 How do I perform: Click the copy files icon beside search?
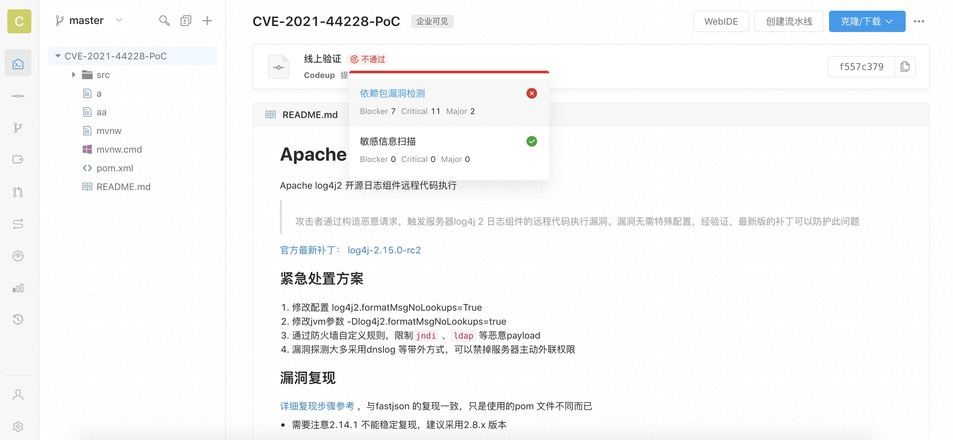[186, 21]
